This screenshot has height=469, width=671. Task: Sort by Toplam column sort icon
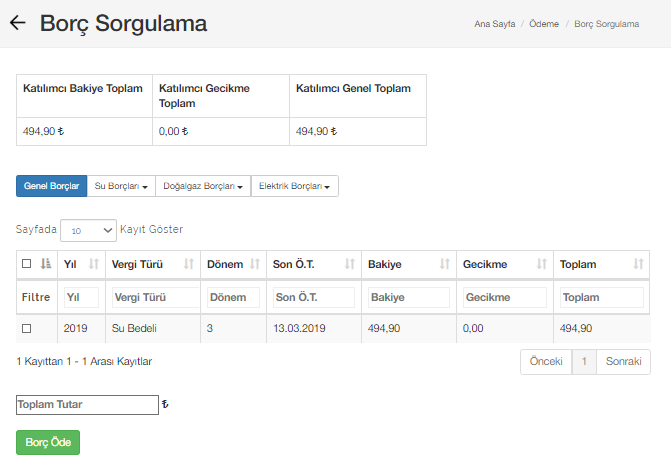pos(638,265)
